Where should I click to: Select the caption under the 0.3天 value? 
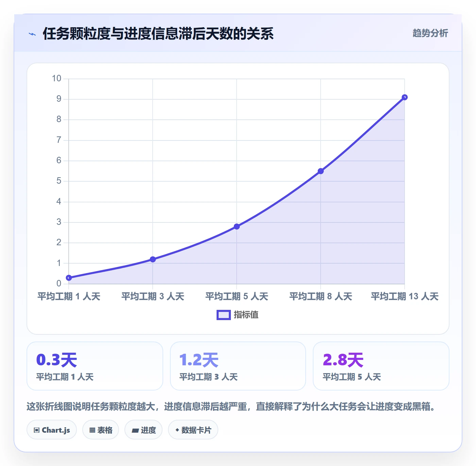[x=65, y=377]
